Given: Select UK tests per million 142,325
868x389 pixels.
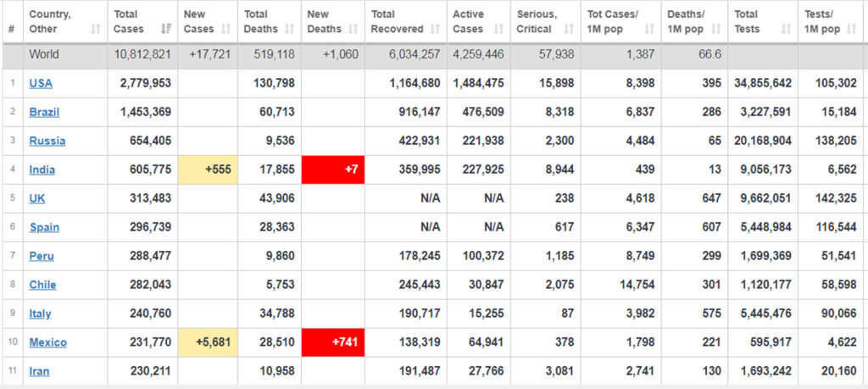Looking at the screenshot, I should [x=836, y=198].
